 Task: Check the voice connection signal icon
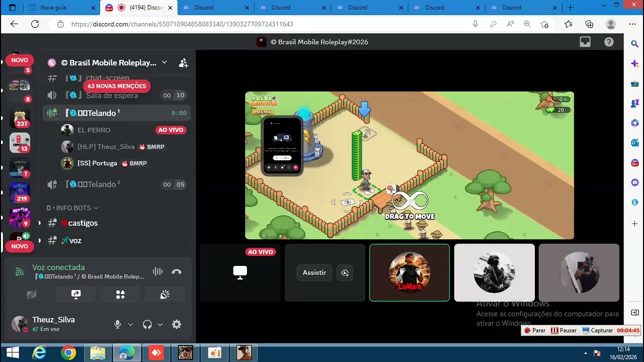click(x=20, y=272)
